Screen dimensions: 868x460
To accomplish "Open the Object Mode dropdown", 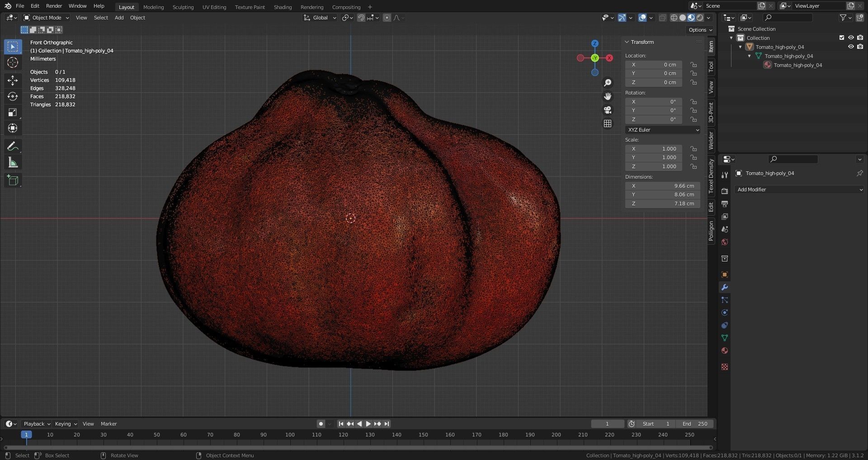I will (47, 18).
